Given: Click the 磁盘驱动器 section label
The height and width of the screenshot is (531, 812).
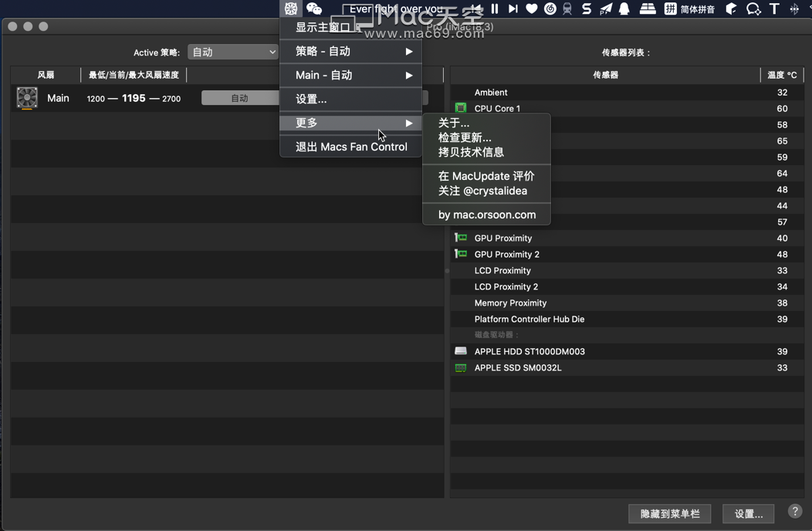Looking at the screenshot, I should [x=496, y=335].
